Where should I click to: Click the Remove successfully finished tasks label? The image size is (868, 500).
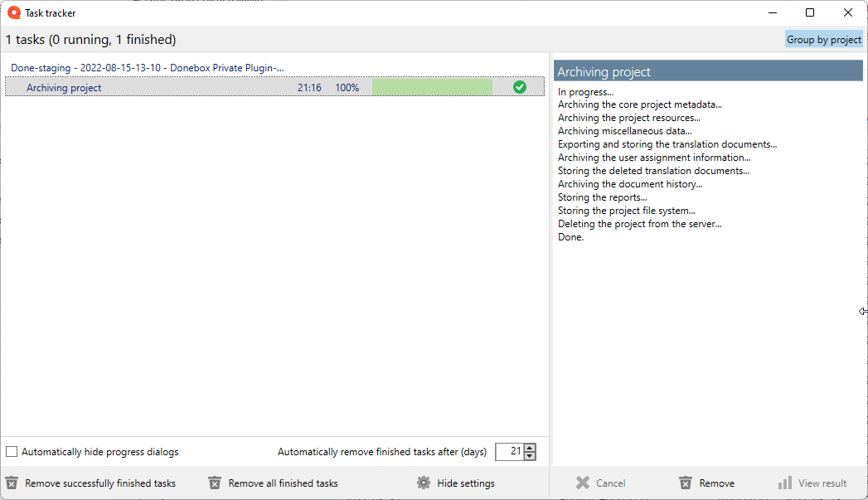tap(100, 483)
